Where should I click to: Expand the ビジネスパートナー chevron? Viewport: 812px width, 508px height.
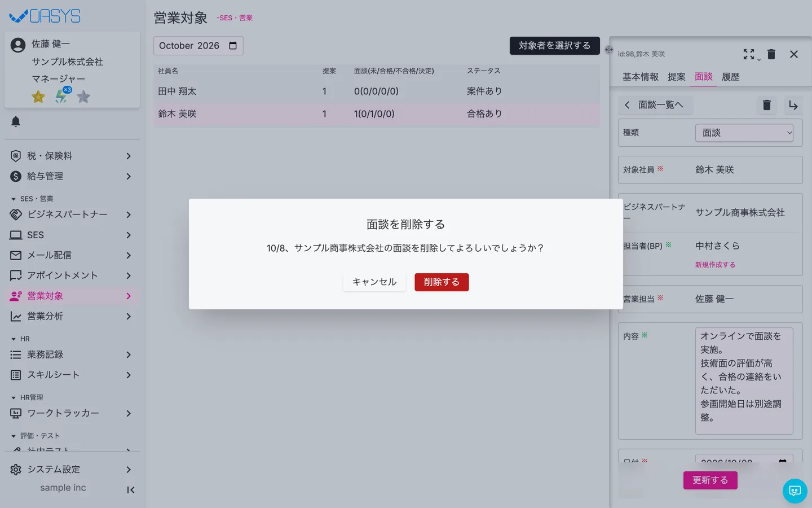(129, 214)
